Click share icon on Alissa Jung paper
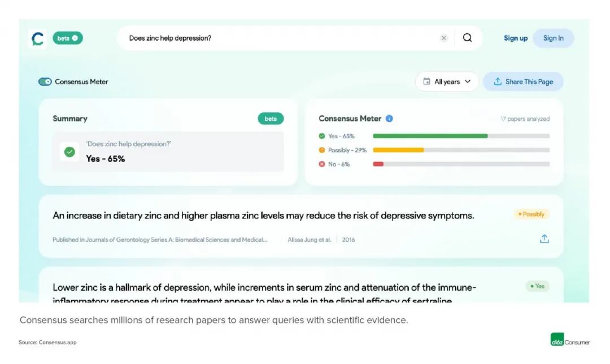610x364 pixels. pos(544,239)
